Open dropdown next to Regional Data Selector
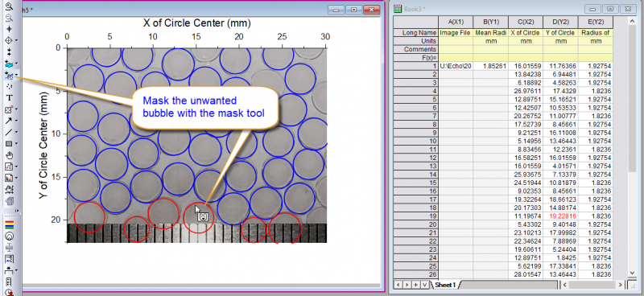Image resolution: width=644 pixels, height=296 pixels. [x=16, y=64]
